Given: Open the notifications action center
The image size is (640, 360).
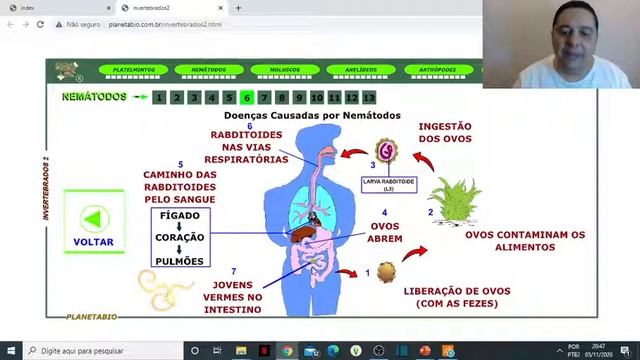Looking at the screenshot, I should click(624, 351).
